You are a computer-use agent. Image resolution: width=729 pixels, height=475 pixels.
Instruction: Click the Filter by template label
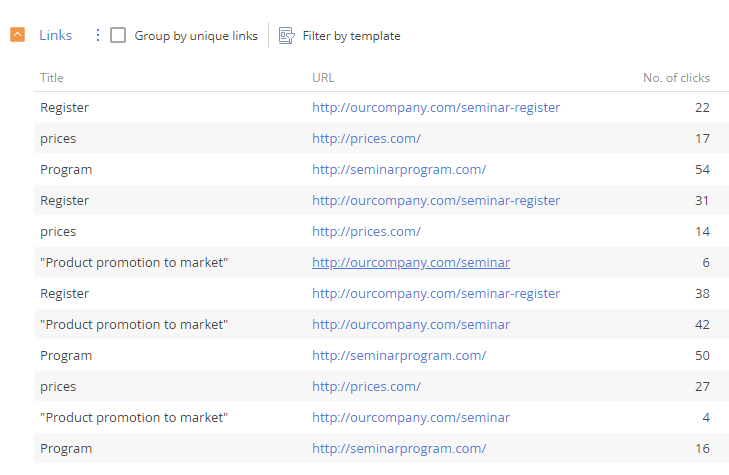pyautogui.click(x=351, y=36)
